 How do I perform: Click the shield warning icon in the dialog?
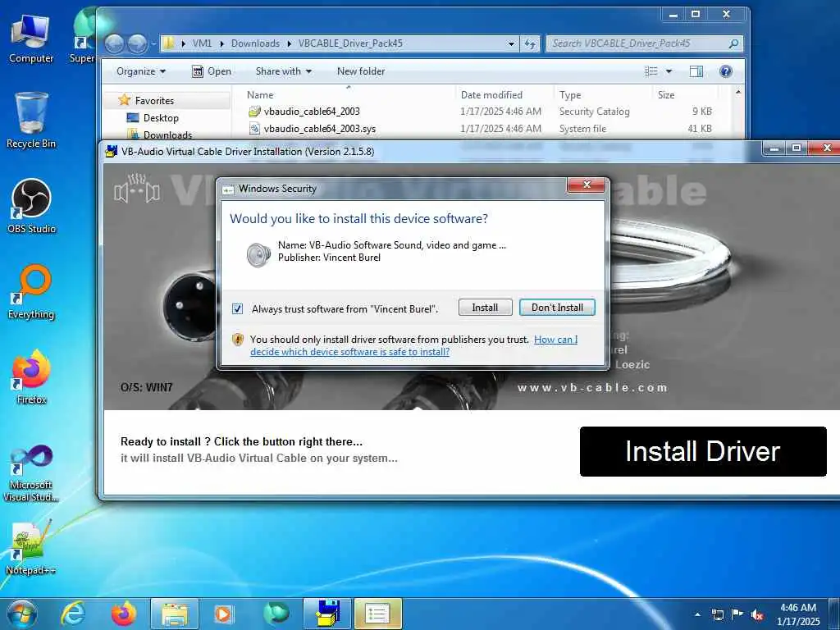(238, 340)
